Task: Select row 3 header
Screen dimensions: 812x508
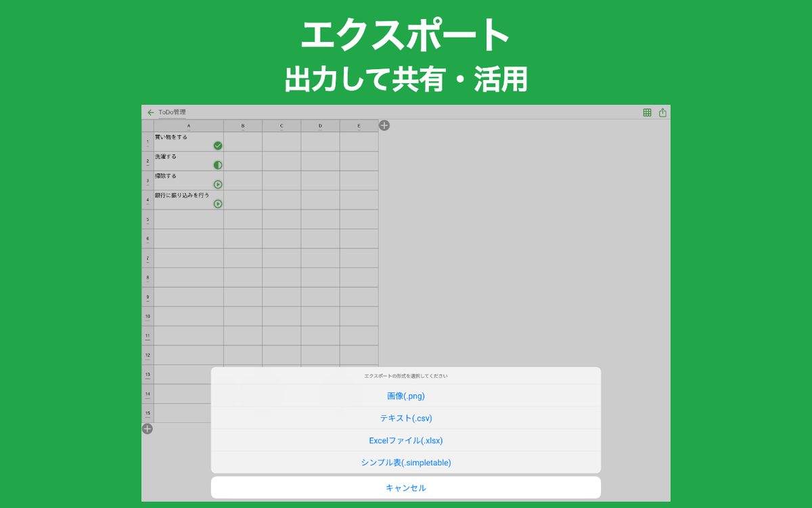Action: click(x=148, y=181)
